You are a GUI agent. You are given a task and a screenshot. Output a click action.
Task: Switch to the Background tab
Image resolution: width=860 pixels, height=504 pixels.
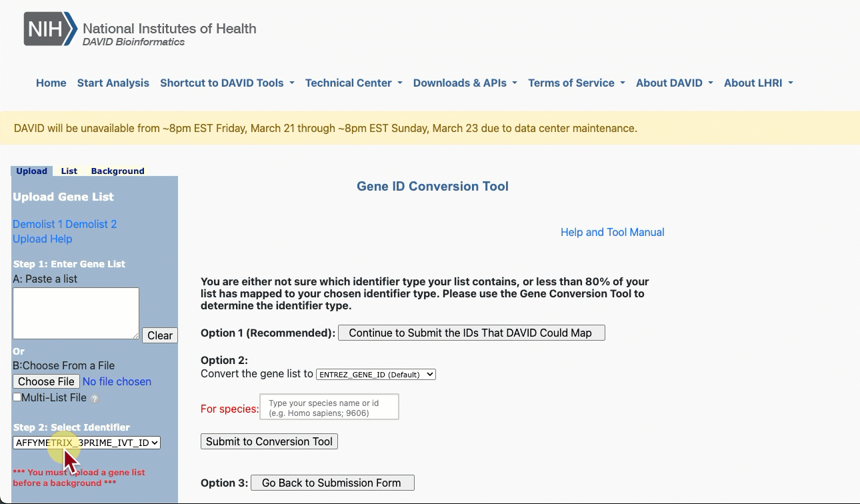tap(117, 171)
